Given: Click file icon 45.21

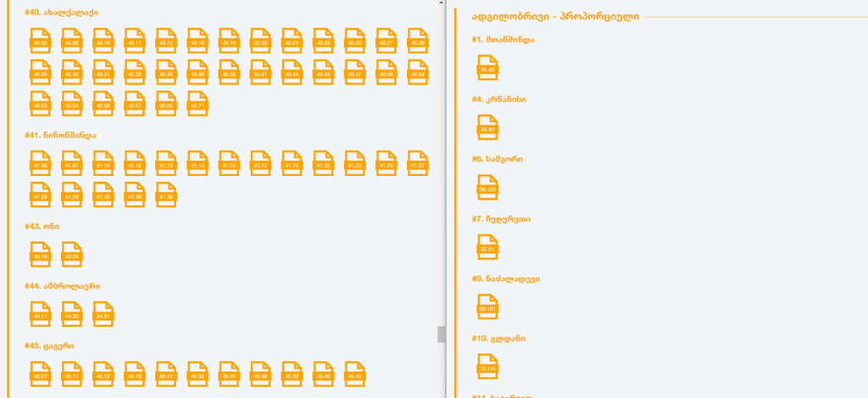Looking at the screenshot, I should (x=167, y=374).
